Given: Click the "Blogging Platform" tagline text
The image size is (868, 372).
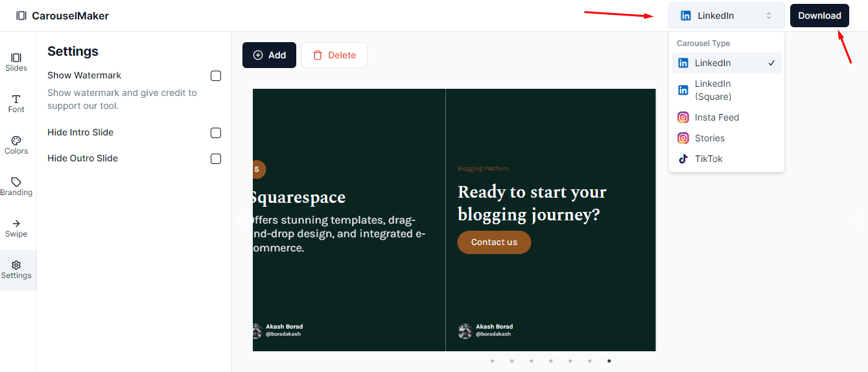Looking at the screenshot, I should point(483,169).
